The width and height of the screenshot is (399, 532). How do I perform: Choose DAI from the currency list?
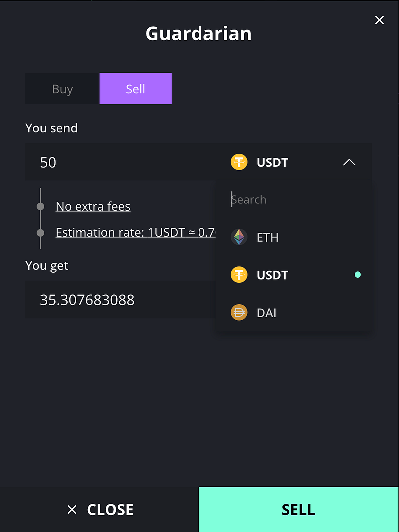coord(267,313)
